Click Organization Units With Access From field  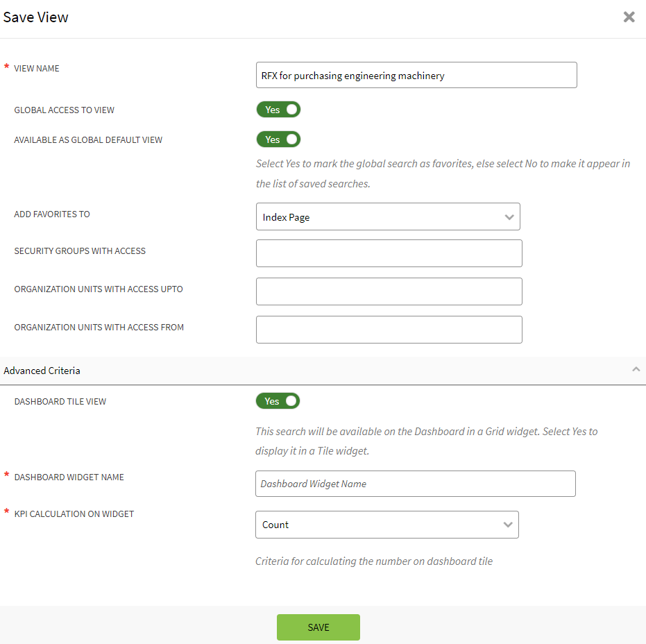click(389, 330)
